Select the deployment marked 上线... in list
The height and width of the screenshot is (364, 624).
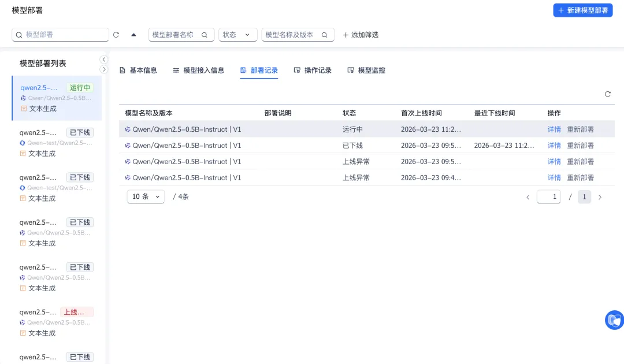coord(57,322)
